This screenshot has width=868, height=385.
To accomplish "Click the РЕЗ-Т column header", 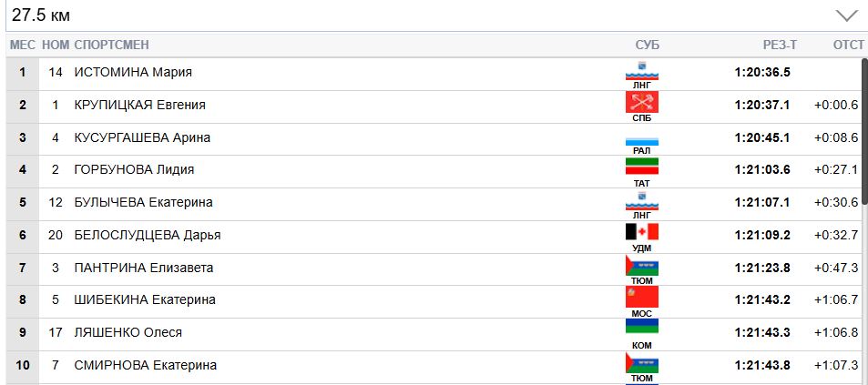I will 780,45.
